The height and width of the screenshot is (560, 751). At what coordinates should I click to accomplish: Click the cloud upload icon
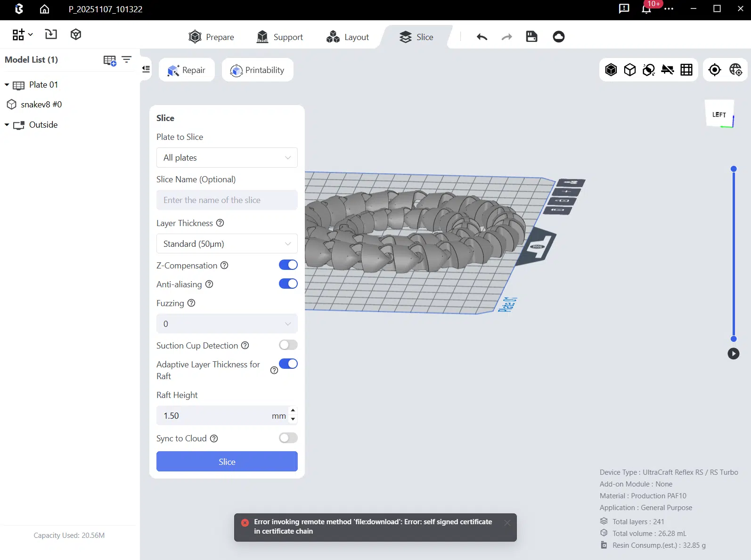click(x=558, y=37)
